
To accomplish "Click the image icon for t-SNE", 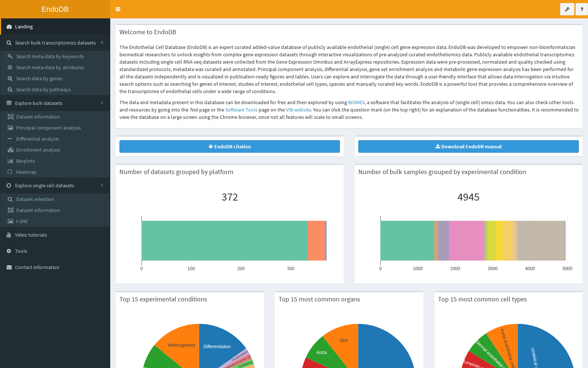I will click(10, 221).
